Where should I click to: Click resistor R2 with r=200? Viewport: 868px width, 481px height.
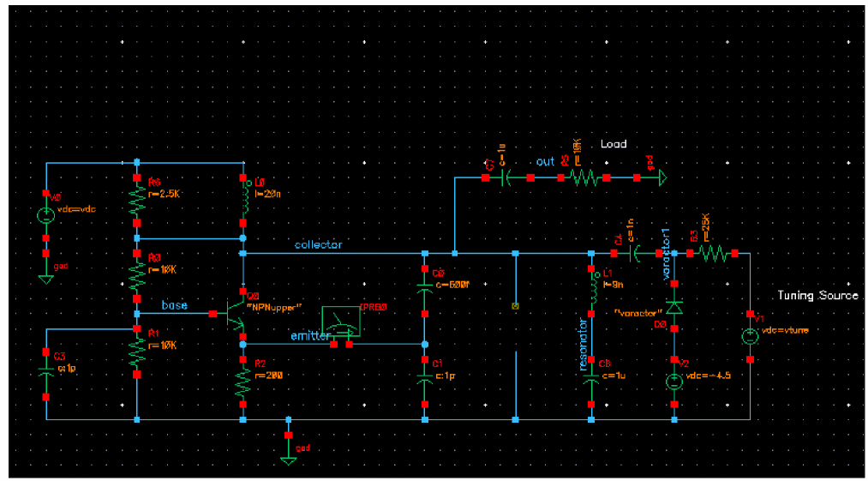click(243, 382)
